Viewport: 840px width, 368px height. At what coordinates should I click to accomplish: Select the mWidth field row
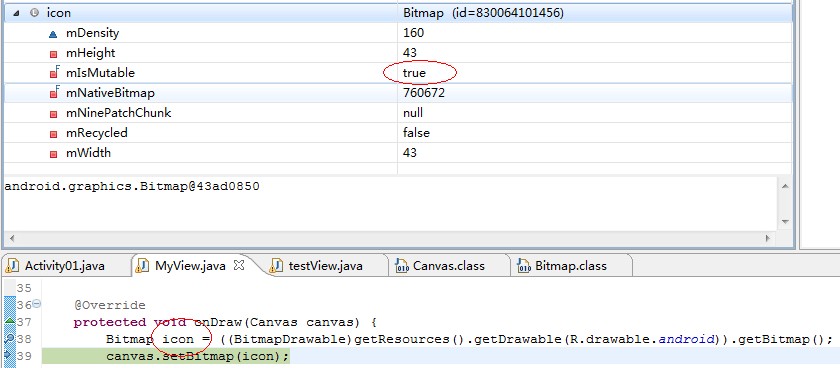pyautogui.click(x=398, y=153)
